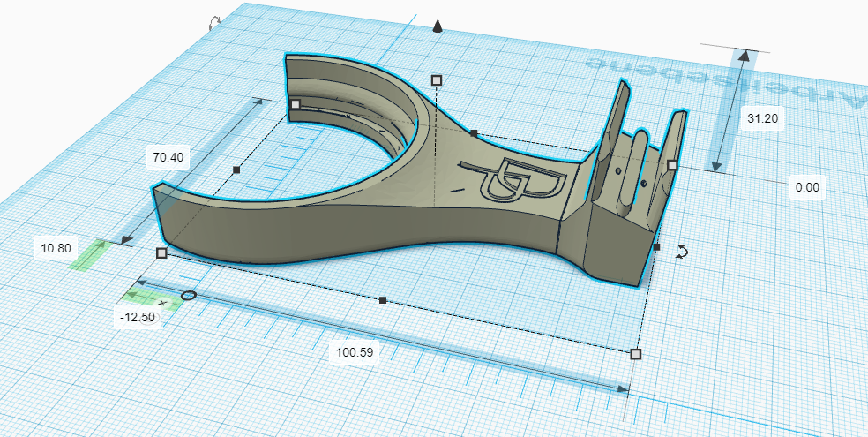This screenshot has width=868, height=437.
Task: Edit the -12.50 ruler offset value
Action: tap(138, 317)
